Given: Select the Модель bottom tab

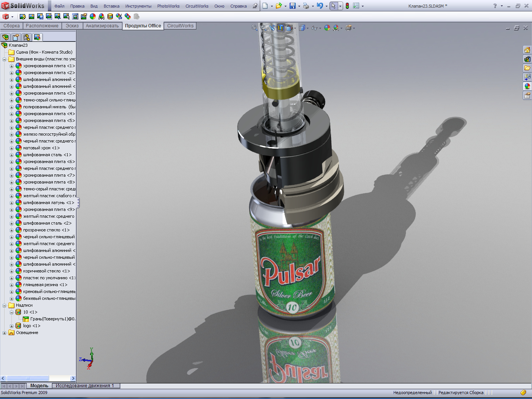Looking at the screenshot, I should [x=39, y=385].
